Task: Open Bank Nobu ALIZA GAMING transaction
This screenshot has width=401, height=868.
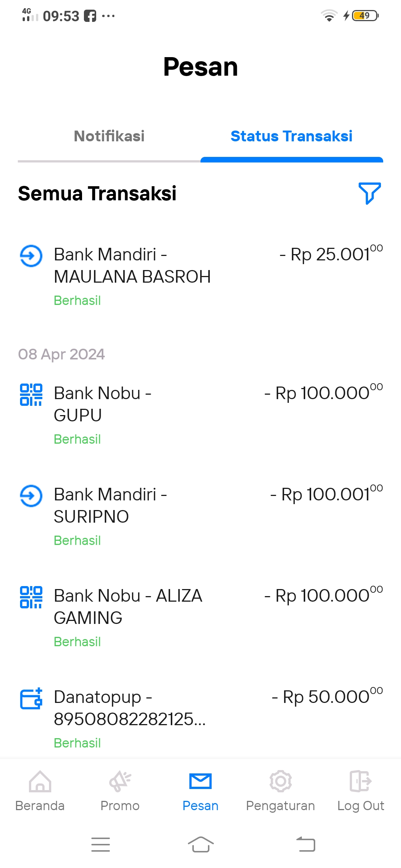Action: pos(128,607)
